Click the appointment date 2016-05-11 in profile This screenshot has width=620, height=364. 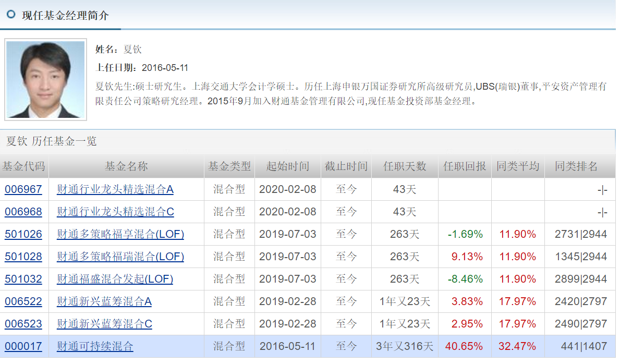(x=165, y=68)
